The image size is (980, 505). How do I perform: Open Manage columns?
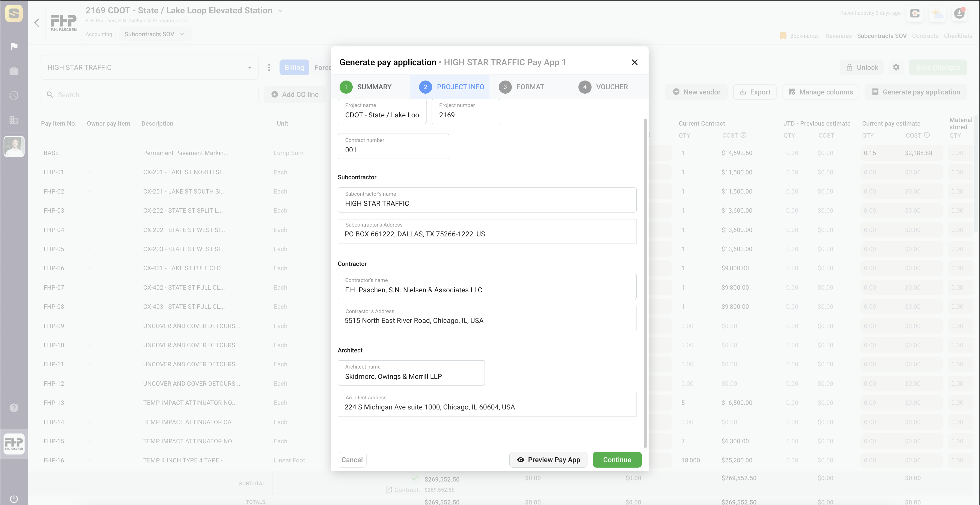(x=821, y=92)
